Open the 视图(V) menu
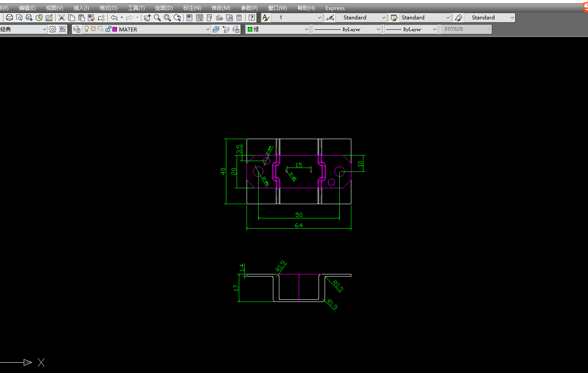 tap(54, 8)
